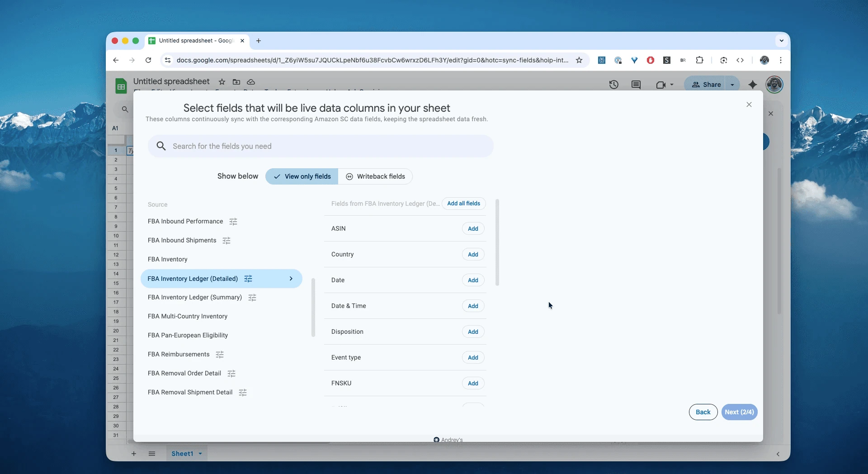Select FBA Reimbursements source
The height and width of the screenshot is (474, 868).
[179, 355]
